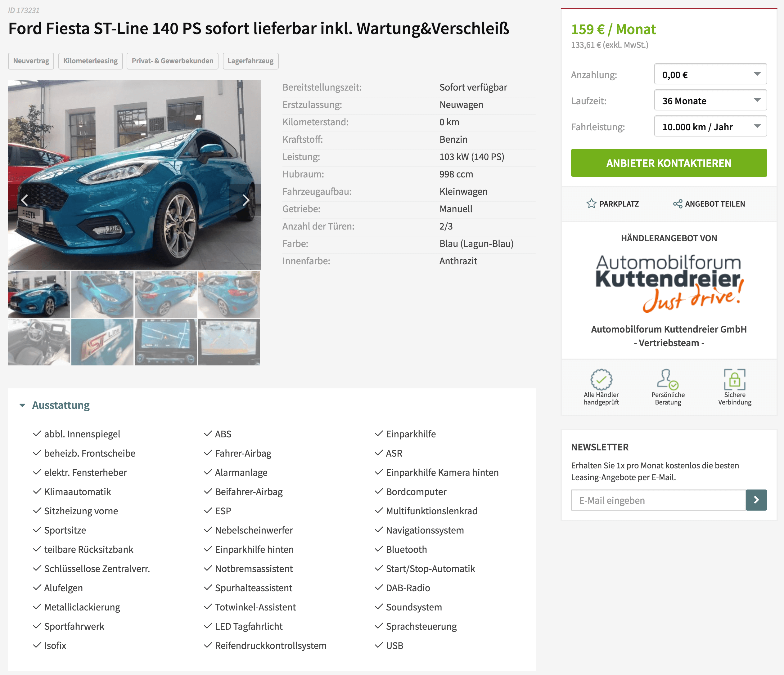The height and width of the screenshot is (675, 784).
Task: Click the Persönliche Beratung person icon
Action: click(x=668, y=379)
